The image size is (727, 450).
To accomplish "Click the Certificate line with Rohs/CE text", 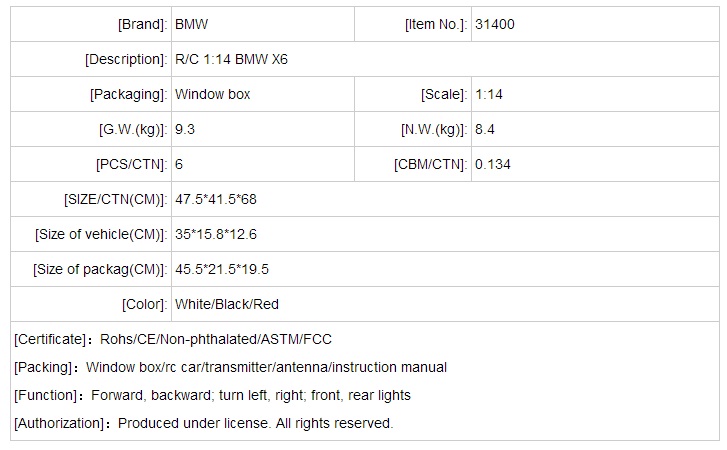I will click(172, 340).
